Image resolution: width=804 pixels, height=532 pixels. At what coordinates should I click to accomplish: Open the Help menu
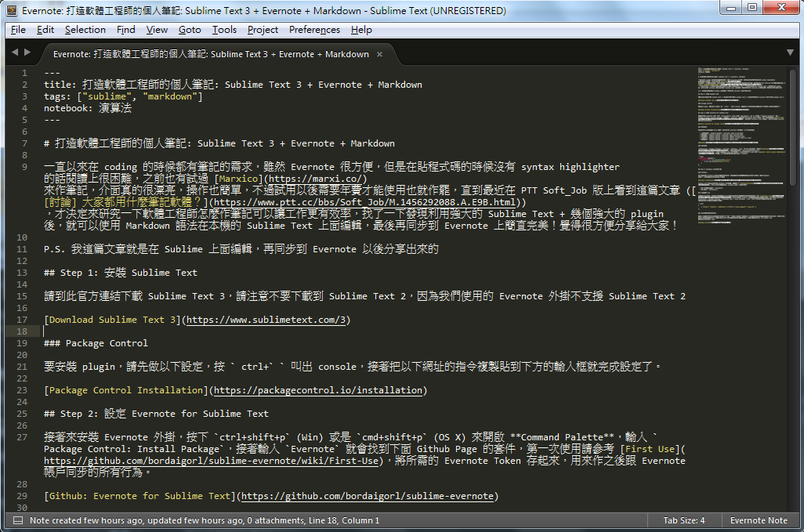[x=361, y=30]
